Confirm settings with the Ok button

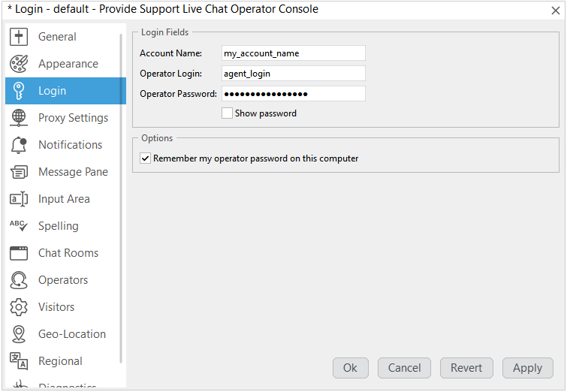351,368
